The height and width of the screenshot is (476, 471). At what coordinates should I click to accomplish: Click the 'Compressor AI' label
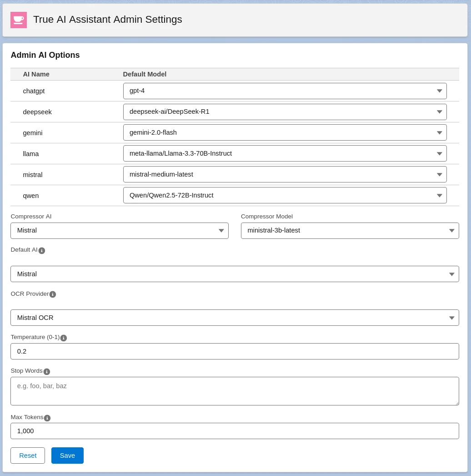31,217
